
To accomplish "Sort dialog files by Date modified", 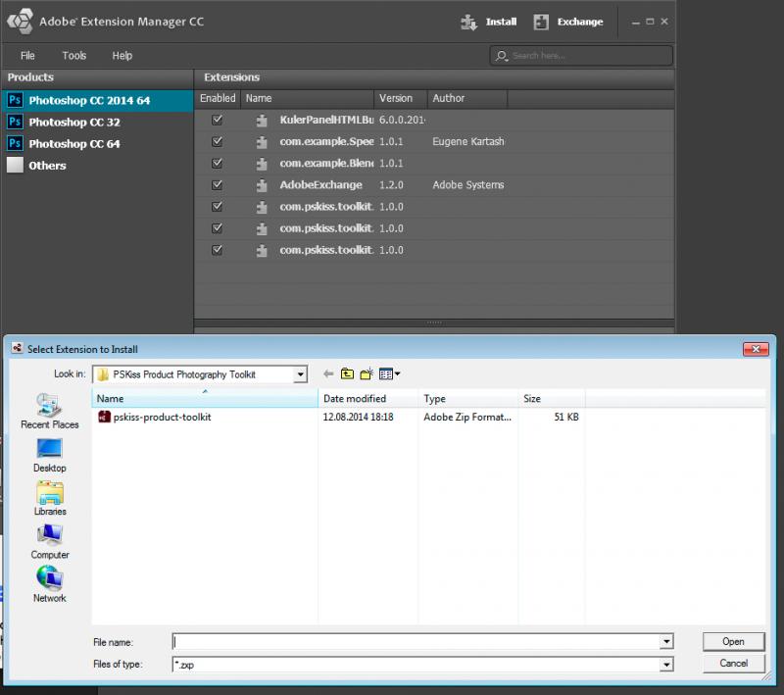I will [368, 399].
